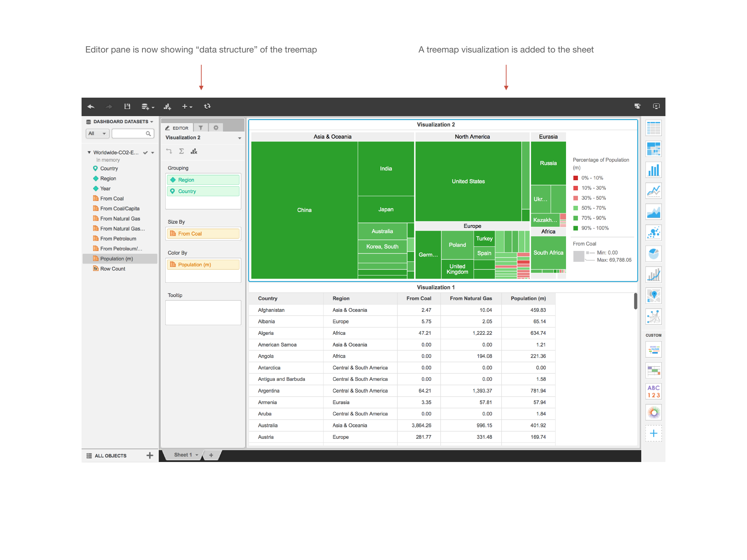Select the custom word cloud visualization
This screenshot has width=747, height=560.
coord(653,350)
